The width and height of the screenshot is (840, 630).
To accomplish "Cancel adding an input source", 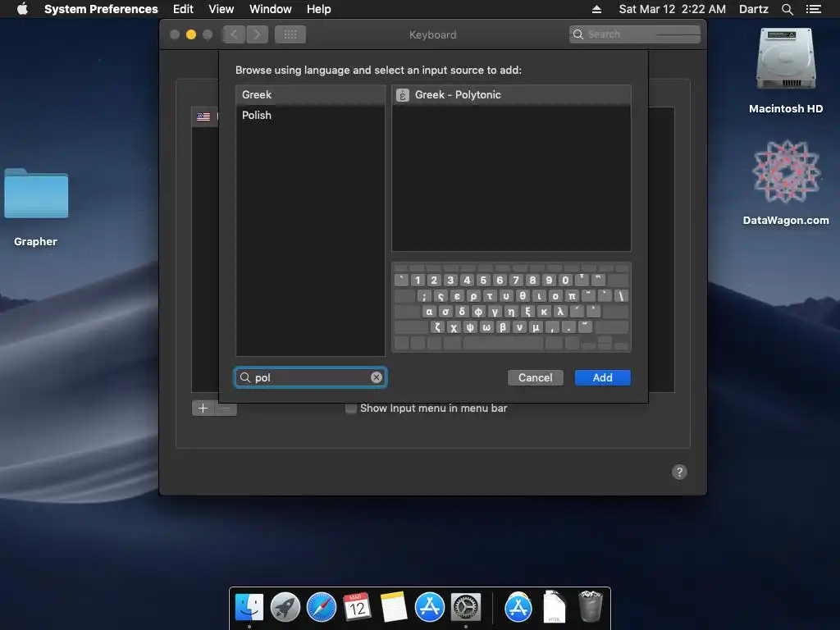I will click(535, 377).
